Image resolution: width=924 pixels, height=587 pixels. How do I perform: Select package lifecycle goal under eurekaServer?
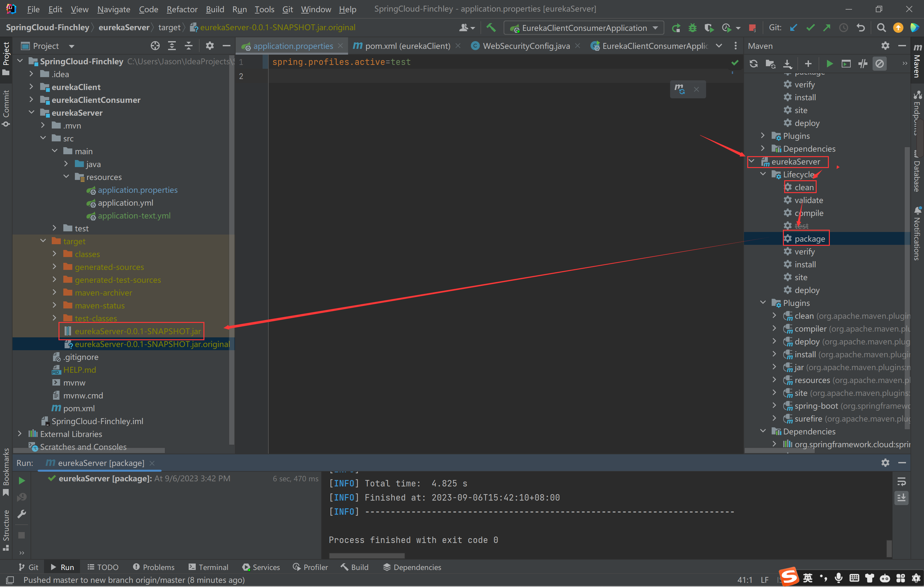(x=810, y=239)
